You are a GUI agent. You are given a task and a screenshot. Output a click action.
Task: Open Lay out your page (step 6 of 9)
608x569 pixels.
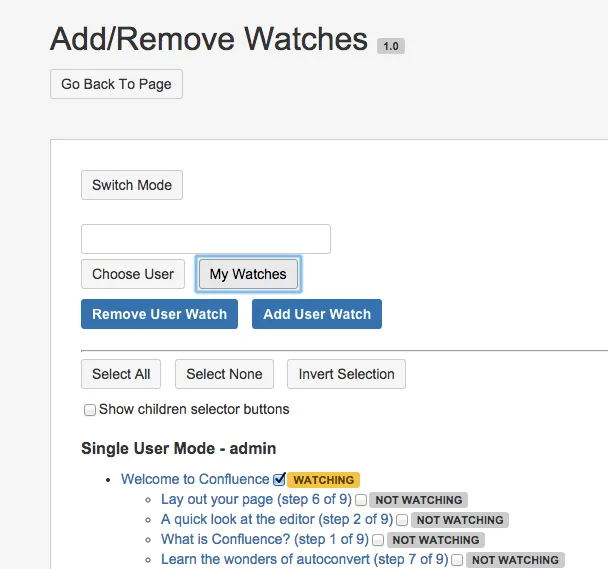pos(256,500)
